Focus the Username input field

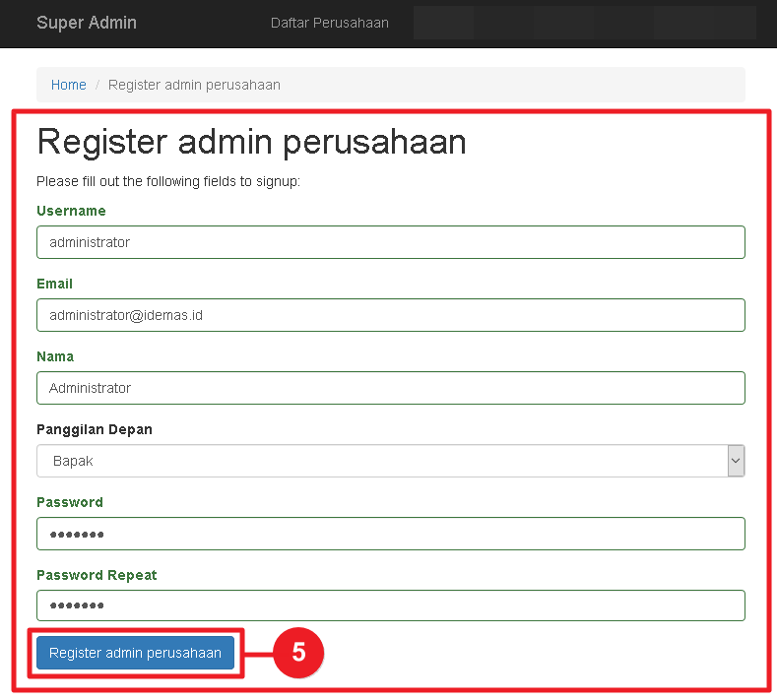390,242
